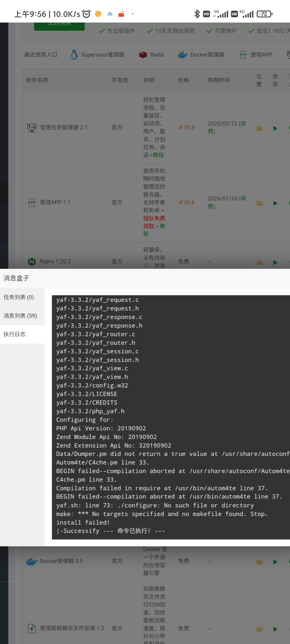Click the 堡塔面板静态文件加速 1.2 name

click(72, 628)
